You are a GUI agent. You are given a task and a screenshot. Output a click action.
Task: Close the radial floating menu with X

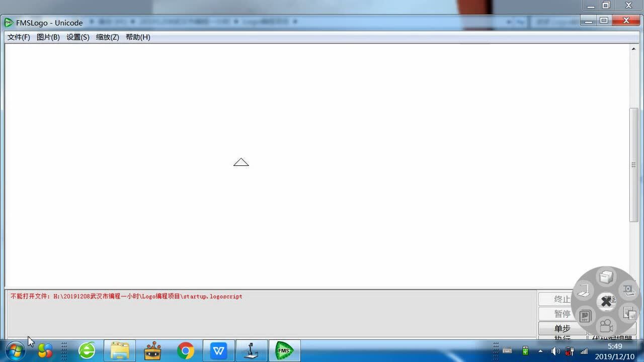point(607,302)
